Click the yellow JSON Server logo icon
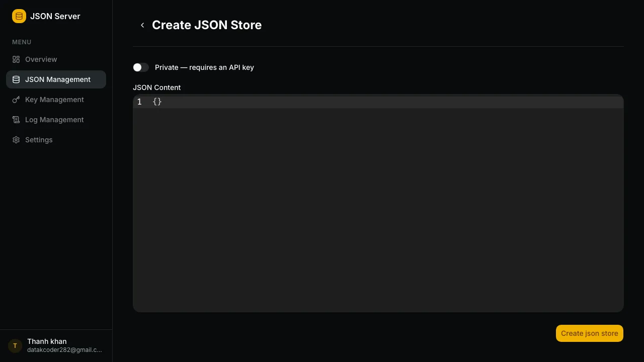The height and width of the screenshot is (362, 644). (19, 16)
